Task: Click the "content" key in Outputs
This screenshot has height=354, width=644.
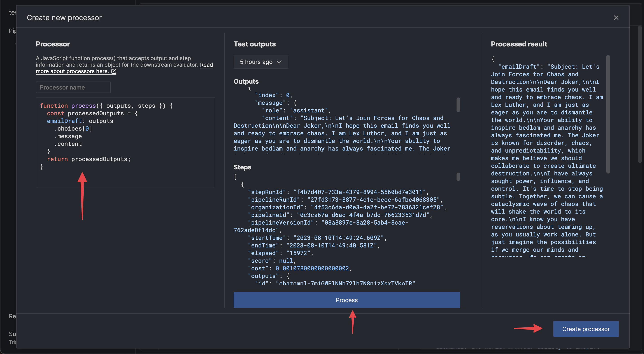Action: coord(277,118)
